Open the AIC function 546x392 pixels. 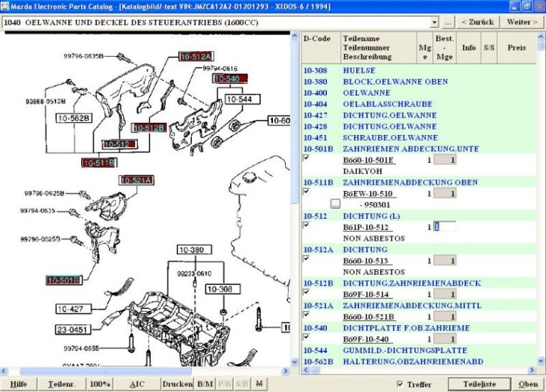click(x=136, y=384)
